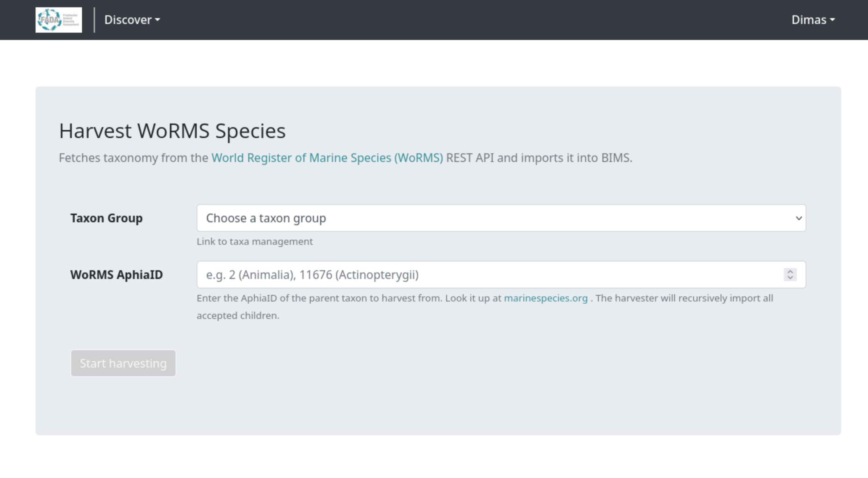Click the 'Harvest WoRMS Species' heading
Viewport: 868px width, 478px height.
[x=172, y=131]
